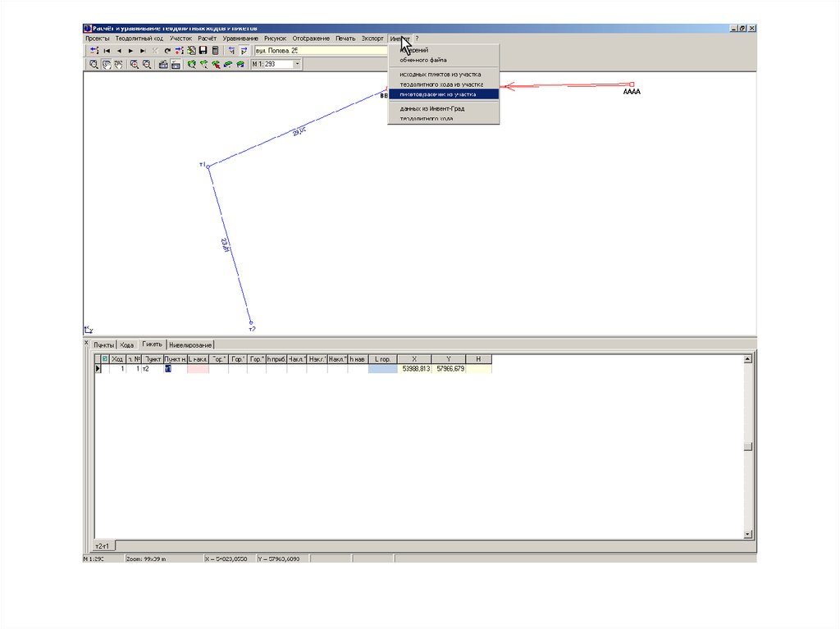This screenshot has width=840, height=629.
Task: Click the table's vertical scrollbar down arrow
Action: (747, 533)
